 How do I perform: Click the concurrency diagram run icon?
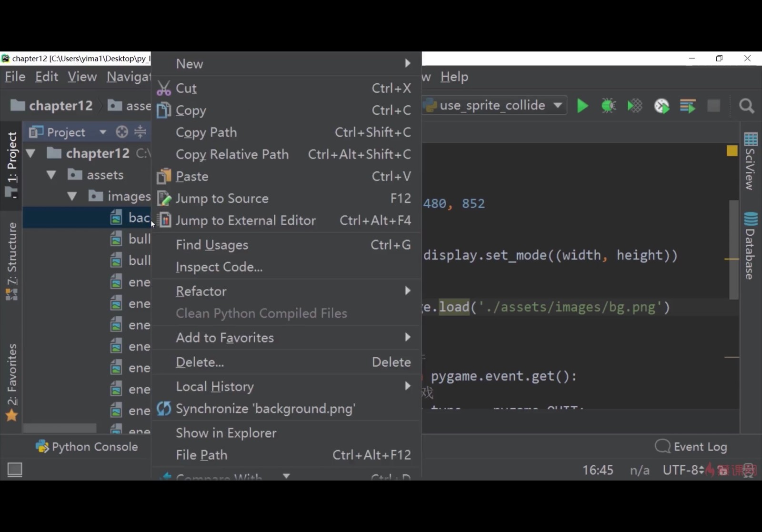pyautogui.click(x=688, y=106)
